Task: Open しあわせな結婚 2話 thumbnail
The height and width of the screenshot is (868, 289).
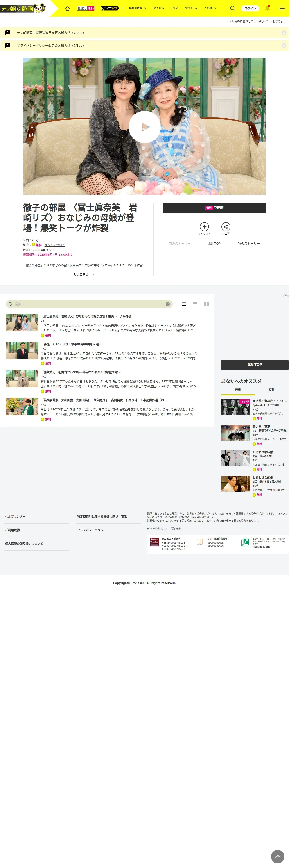Action: click(235, 484)
